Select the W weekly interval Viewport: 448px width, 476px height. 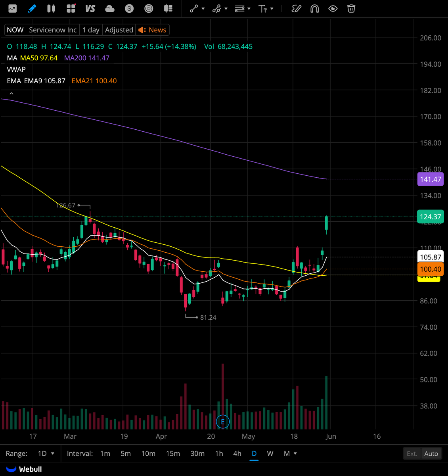pyautogui.click(x=270, y=453)
